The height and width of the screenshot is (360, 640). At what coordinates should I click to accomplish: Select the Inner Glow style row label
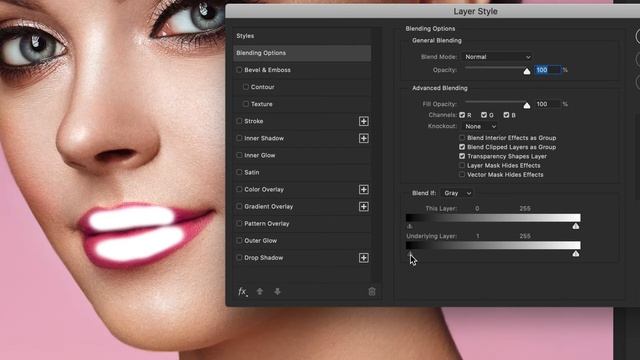[x=260, y=156]
